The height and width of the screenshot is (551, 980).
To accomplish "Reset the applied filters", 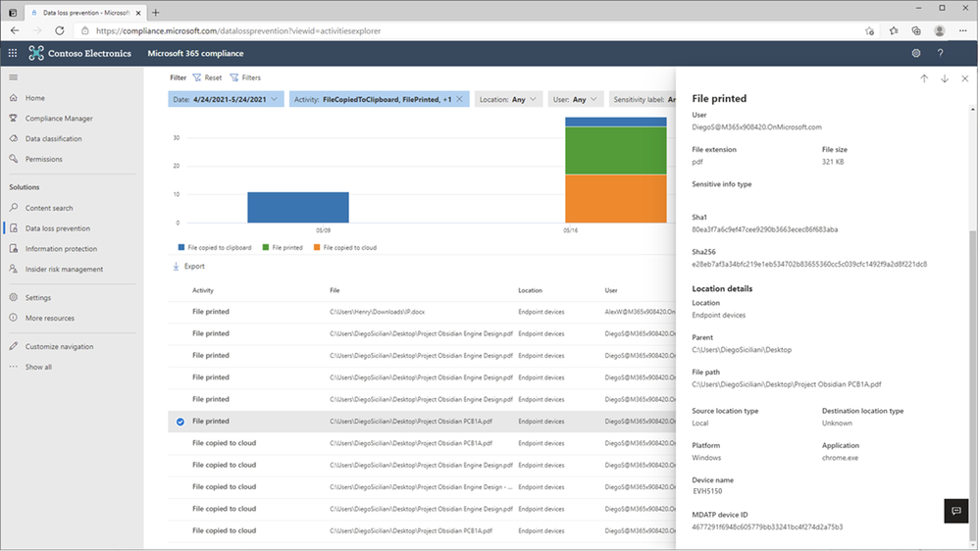I will coord(207,77).
